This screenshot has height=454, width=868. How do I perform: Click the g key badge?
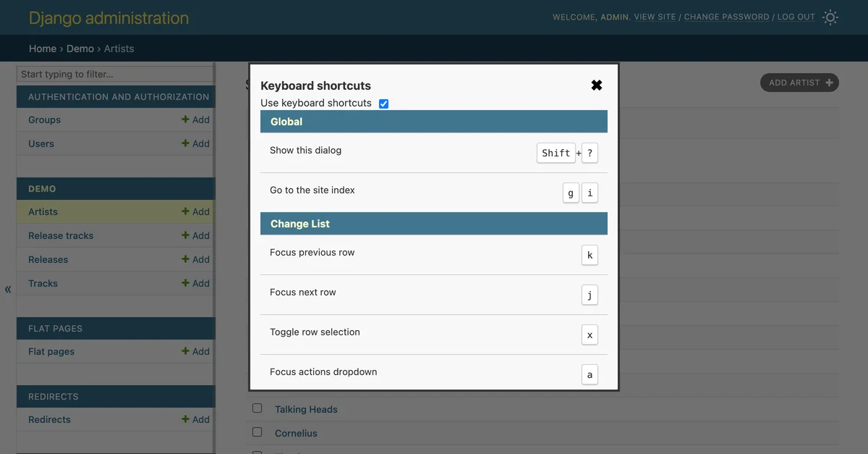(x=571, y=193)
